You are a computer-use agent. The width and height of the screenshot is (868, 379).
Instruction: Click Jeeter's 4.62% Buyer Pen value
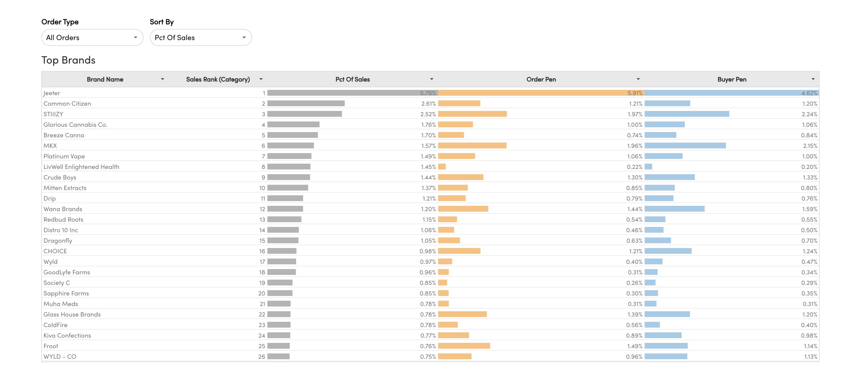click(809, 93)
